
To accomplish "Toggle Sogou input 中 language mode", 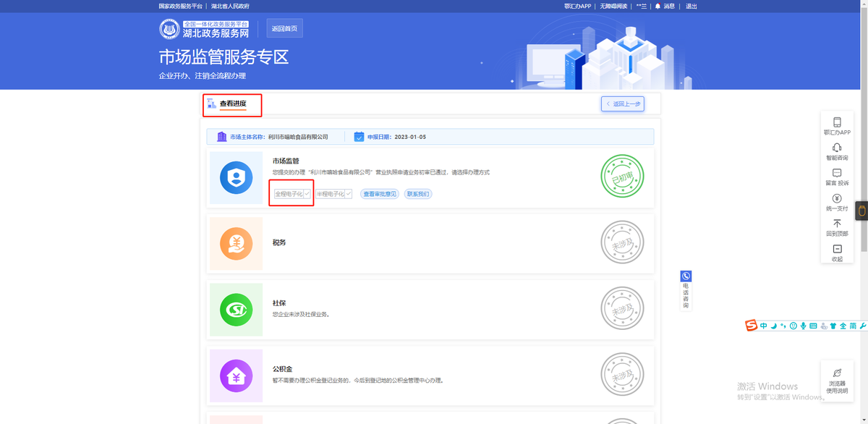I will tap(763, 326).
